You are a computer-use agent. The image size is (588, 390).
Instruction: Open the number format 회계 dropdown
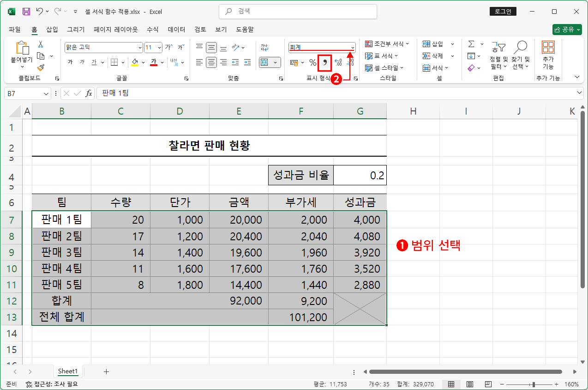(x=353, y=48)
